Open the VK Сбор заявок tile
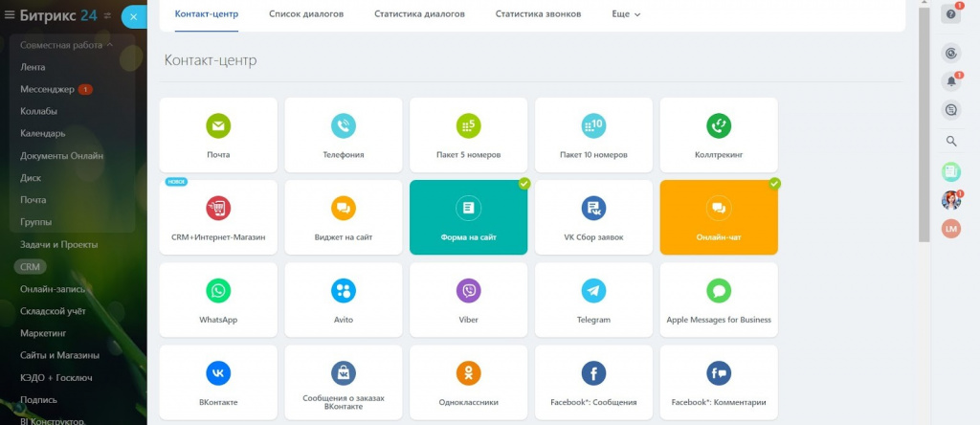This screenshot has width=980, height=425. 593,217
